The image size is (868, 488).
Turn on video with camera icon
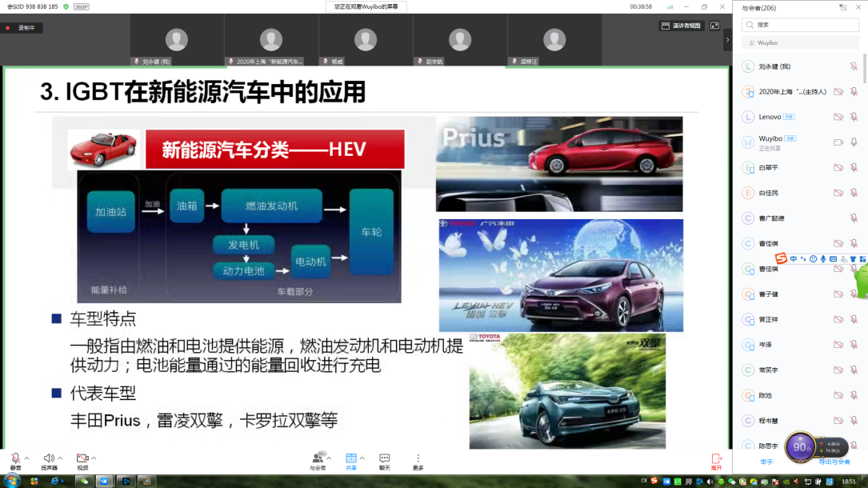click(x=82, y=458)
